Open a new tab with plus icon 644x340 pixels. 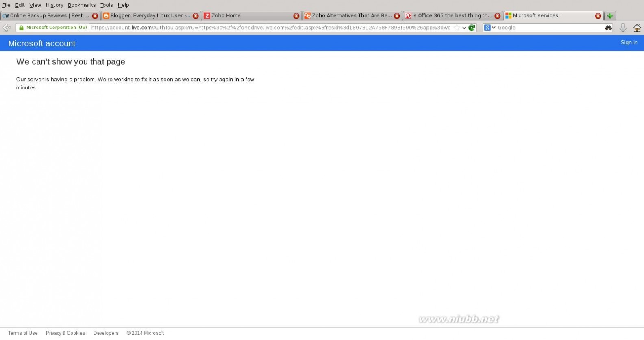click(x=610, y=16)
